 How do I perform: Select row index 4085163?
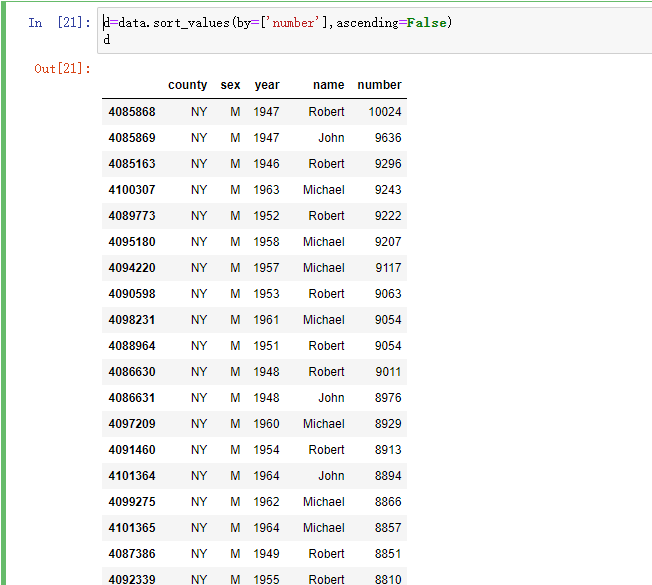click(132, 164)
